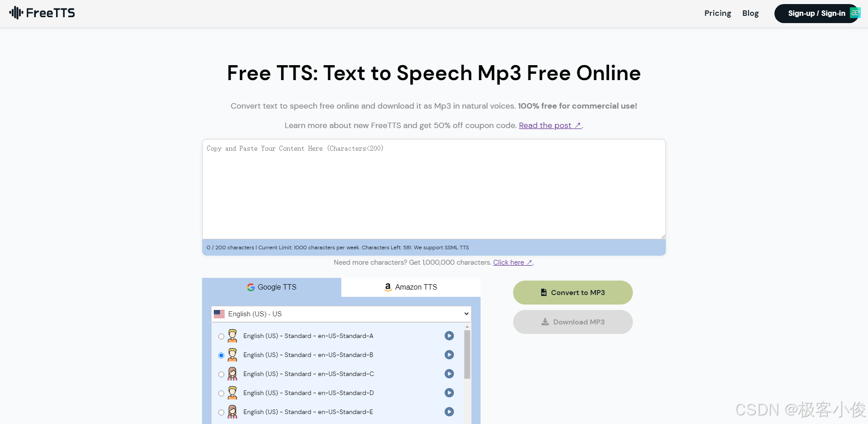The width and height of the screenshot is (868, 424).
Task: Click the Sign-up / Sign-in button
Action: click(816, 13)
